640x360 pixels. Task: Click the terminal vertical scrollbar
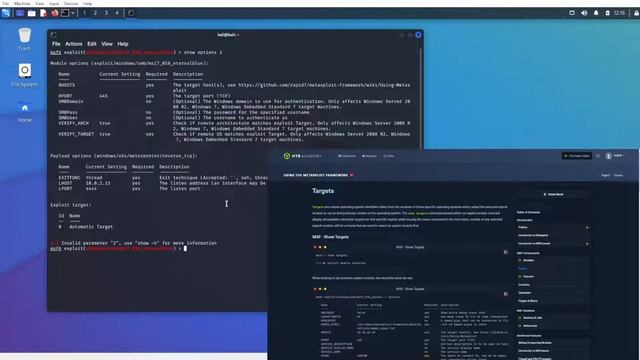[421, 98]
